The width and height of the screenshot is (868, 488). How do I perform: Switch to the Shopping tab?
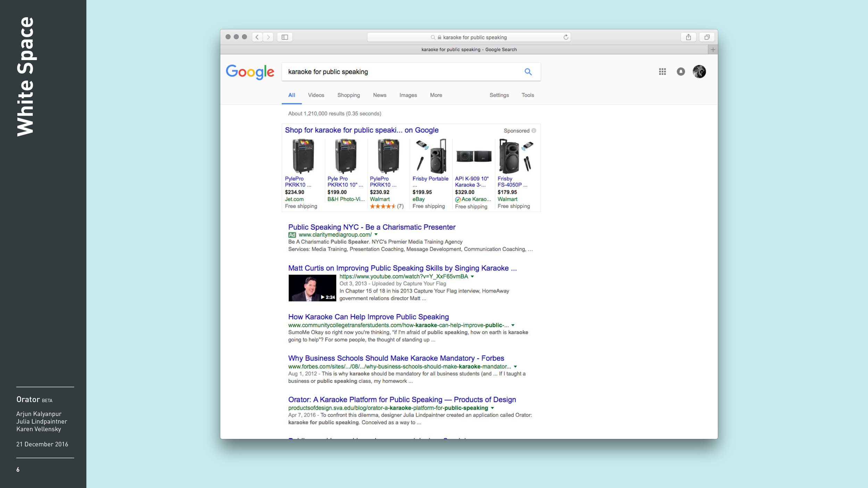[x=349, y=95]
